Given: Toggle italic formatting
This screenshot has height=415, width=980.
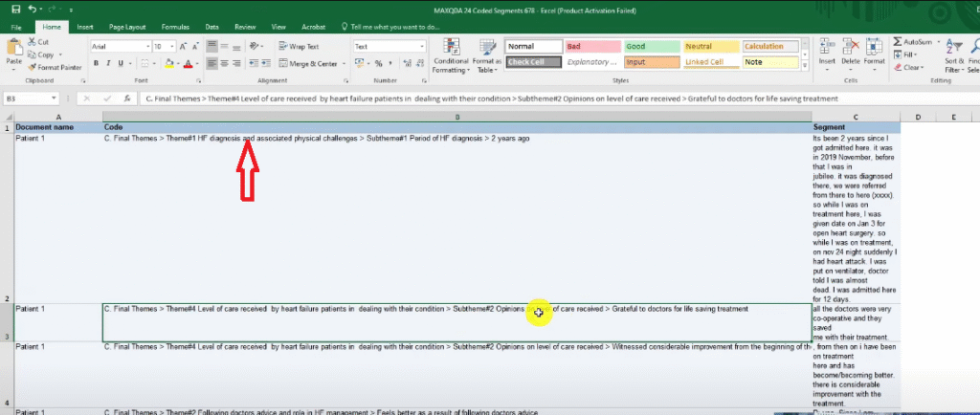Looking at the screenshot, I should point(108,63).
